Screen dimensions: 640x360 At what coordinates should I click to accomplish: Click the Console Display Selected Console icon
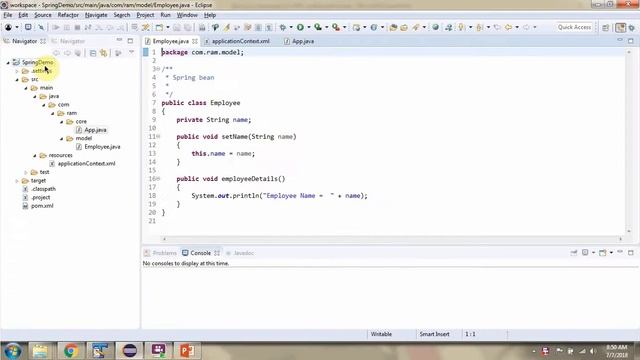(x=585, y=253)
